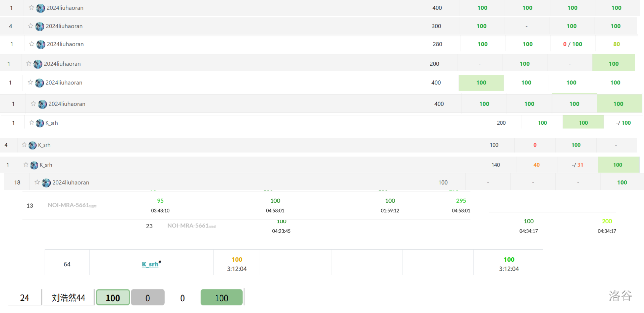Screen dimensions: 644x313
Task: Click the gray 0 box in 刘浩然44 row
Action: 148,298
